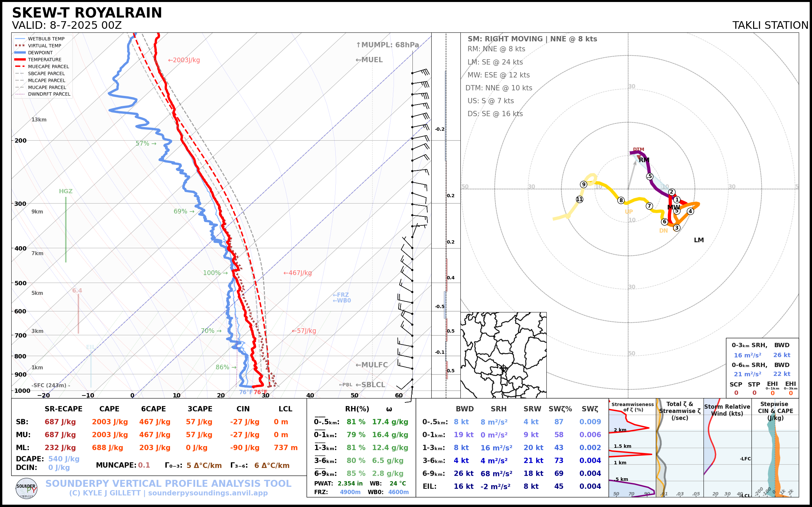
Task: Click the SounderPy logo icon
Action: pos(26,488)
